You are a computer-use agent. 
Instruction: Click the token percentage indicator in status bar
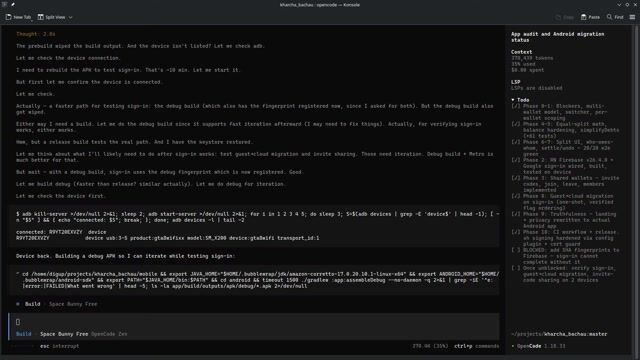tap(430, 346)
